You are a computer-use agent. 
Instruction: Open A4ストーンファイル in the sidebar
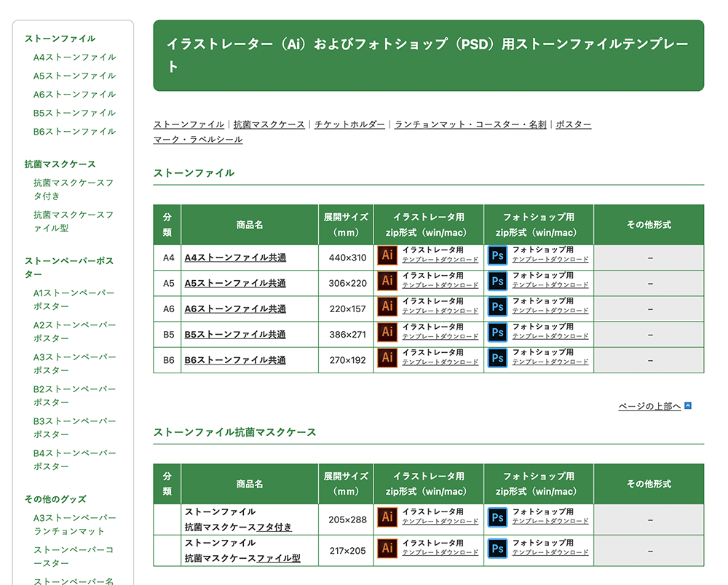click(74, 57)
